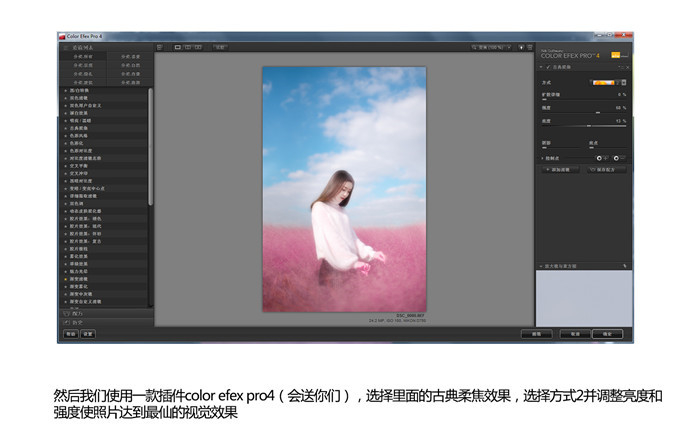Switch to split preview mode

point(188,47)
